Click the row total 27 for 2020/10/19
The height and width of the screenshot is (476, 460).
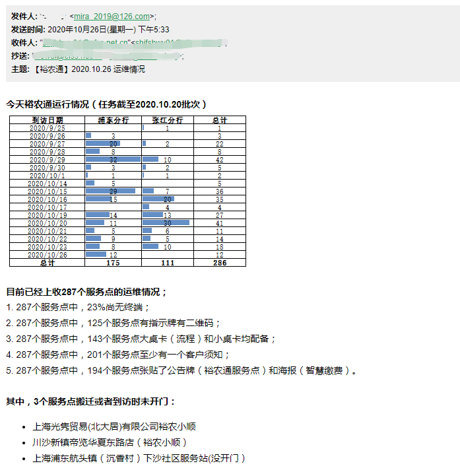[x=220, y=215]
